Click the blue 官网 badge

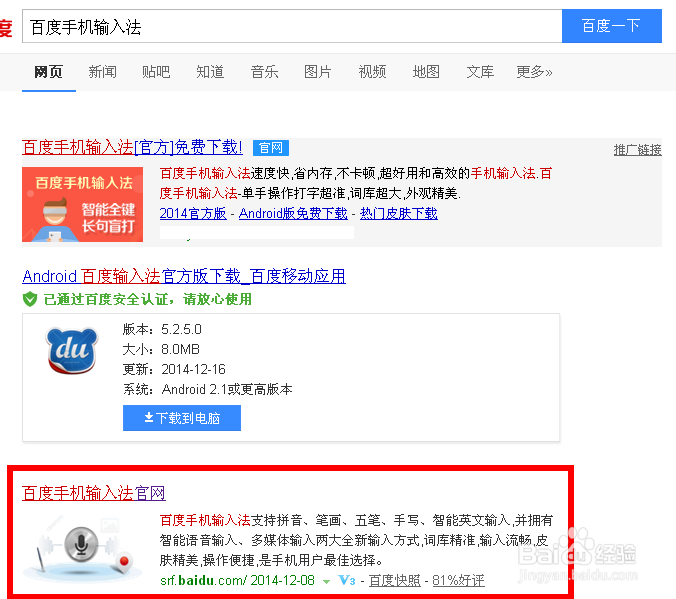coord(271,148)
